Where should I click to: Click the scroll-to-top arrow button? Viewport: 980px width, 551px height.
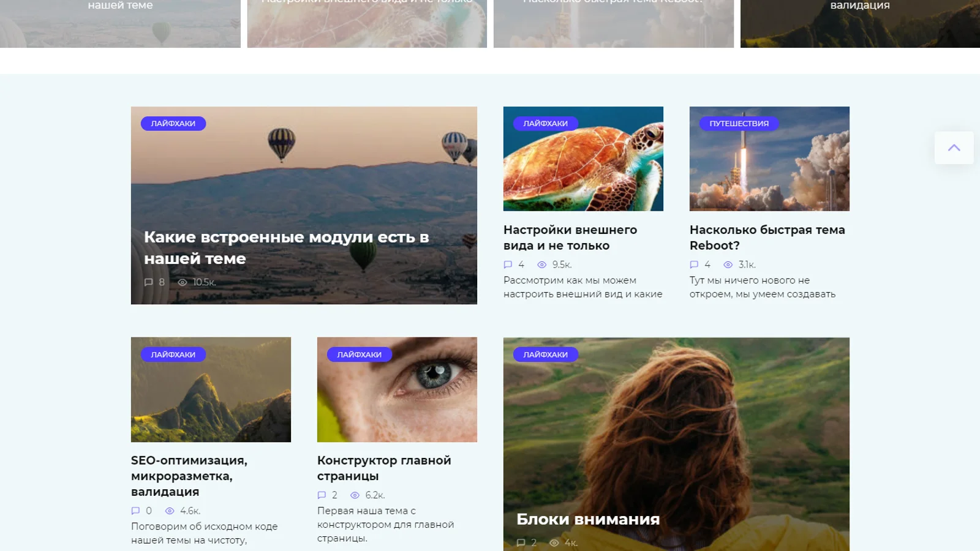point(954,148)
